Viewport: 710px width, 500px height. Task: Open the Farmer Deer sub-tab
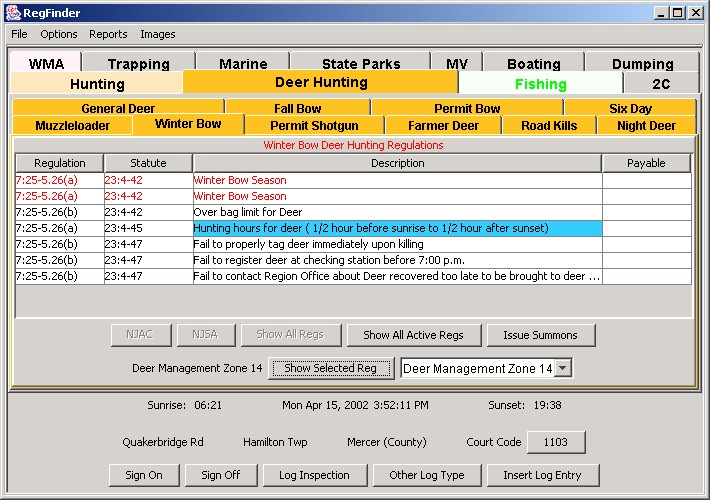click(x=443, y=125)
